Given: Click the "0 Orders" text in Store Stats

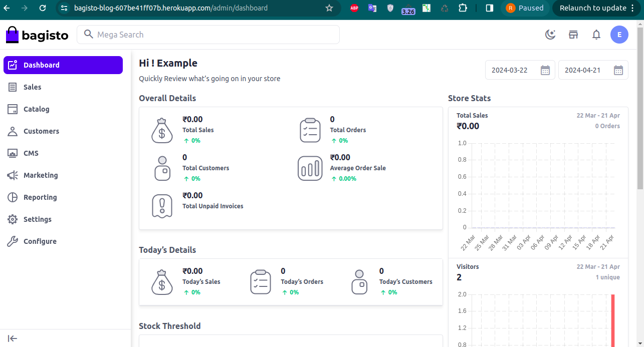Looking at the screenshot, I should tap(607, 126).
